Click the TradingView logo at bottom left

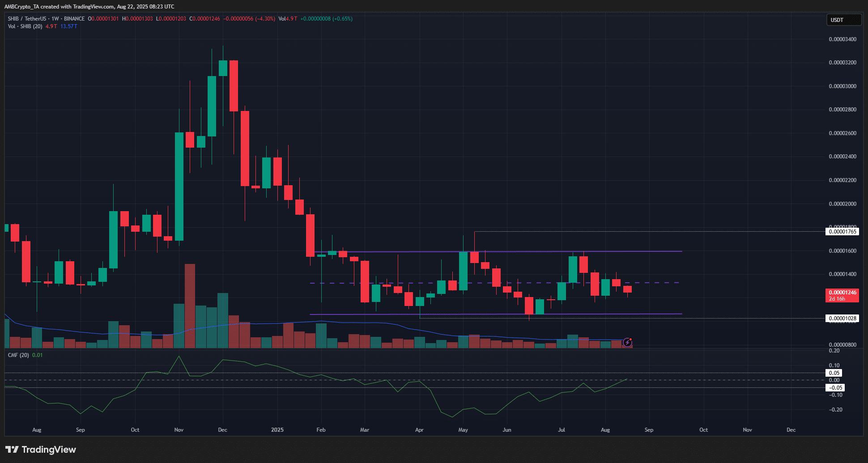[41, 450]
